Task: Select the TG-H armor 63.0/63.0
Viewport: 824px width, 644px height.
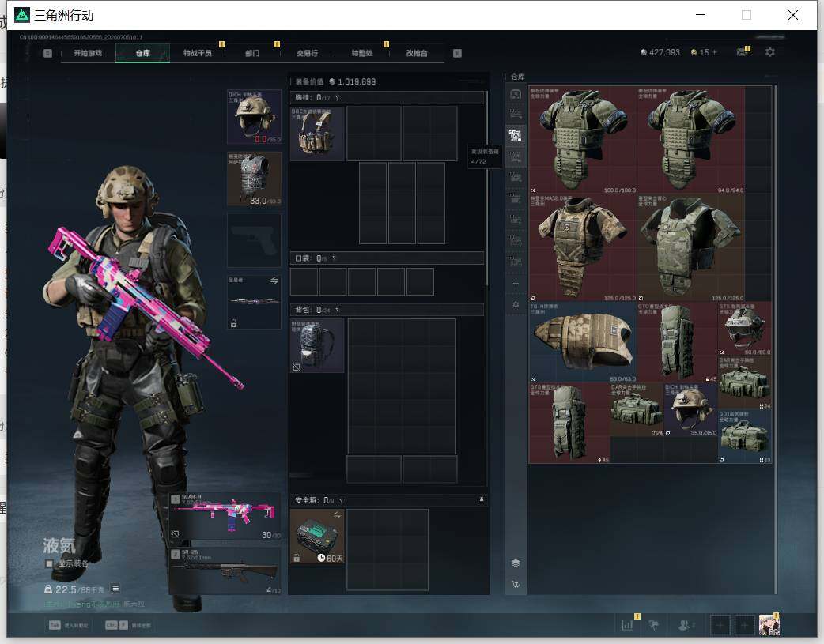Action: coord(582,342)
